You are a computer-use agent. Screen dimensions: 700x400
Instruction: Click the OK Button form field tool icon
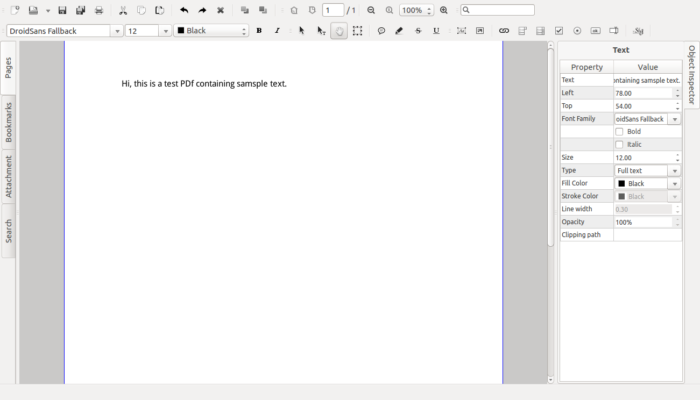pos(596,30)
